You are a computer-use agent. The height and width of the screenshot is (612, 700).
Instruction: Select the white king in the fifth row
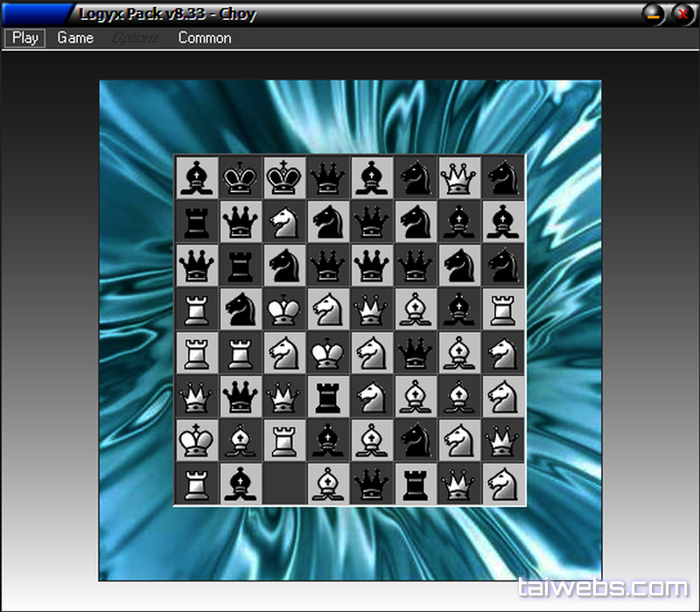pyautogui.click(x=328, y=351)
